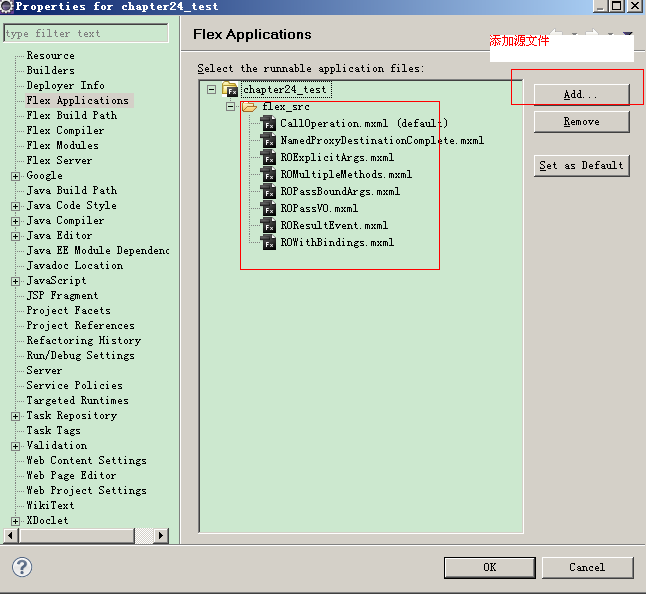Expand the Java Code Style category
Viewport: 646px width, 594px height.
pyautogui.click(x=16, y=206)
